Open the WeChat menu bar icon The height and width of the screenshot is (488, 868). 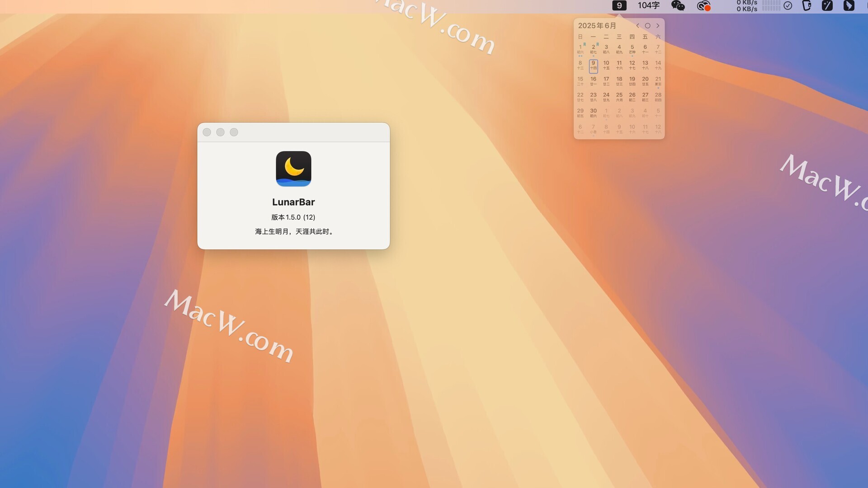[x=678, y=5]
